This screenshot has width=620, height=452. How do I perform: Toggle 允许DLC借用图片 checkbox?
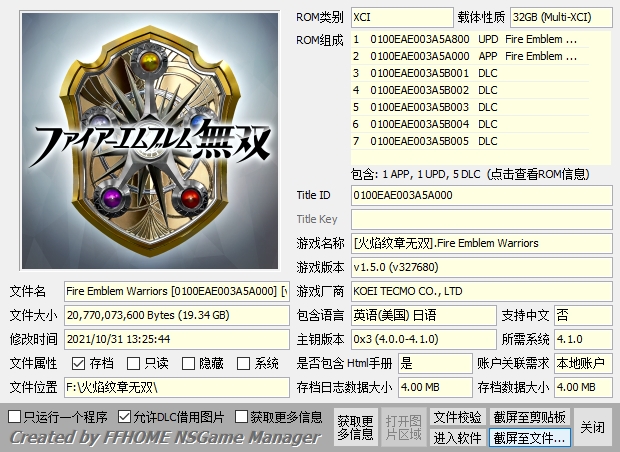pyautogui.click(x=124, y=416)
